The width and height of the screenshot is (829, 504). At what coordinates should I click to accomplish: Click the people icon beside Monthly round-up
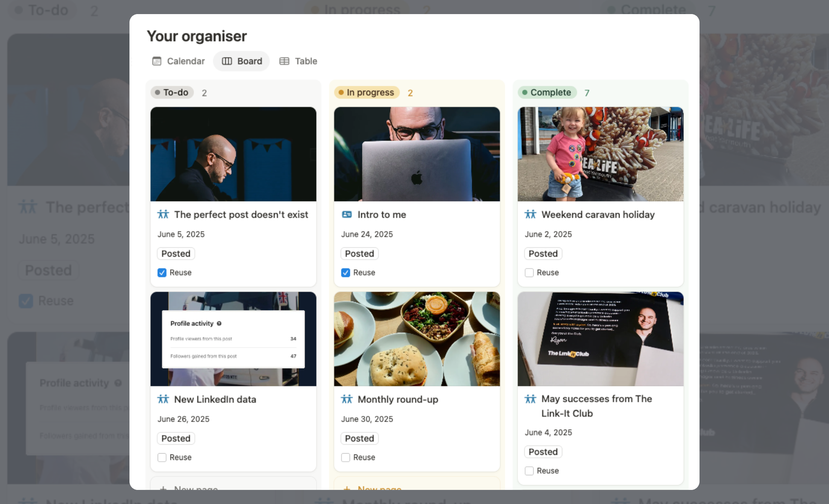[x=347, y=399]
